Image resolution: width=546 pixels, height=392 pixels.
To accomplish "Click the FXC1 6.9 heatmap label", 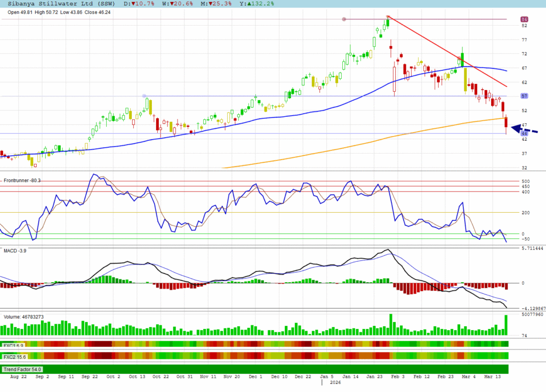I will (x=13, y=345).
